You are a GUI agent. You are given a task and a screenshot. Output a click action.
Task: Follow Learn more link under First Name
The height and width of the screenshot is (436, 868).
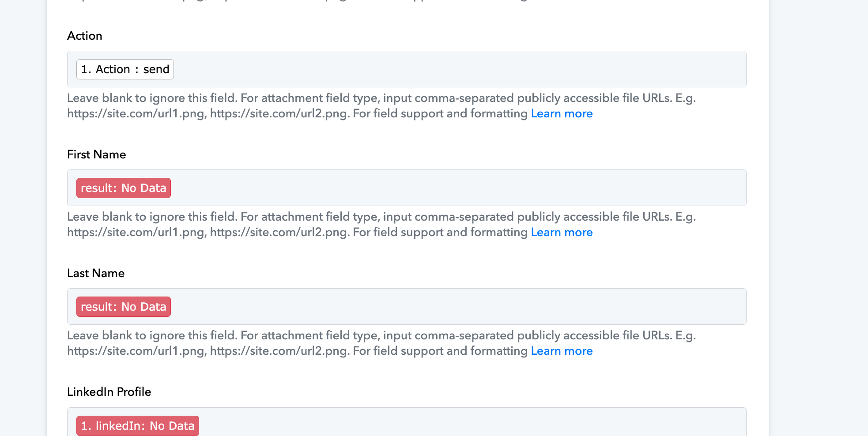click(562, 232)
